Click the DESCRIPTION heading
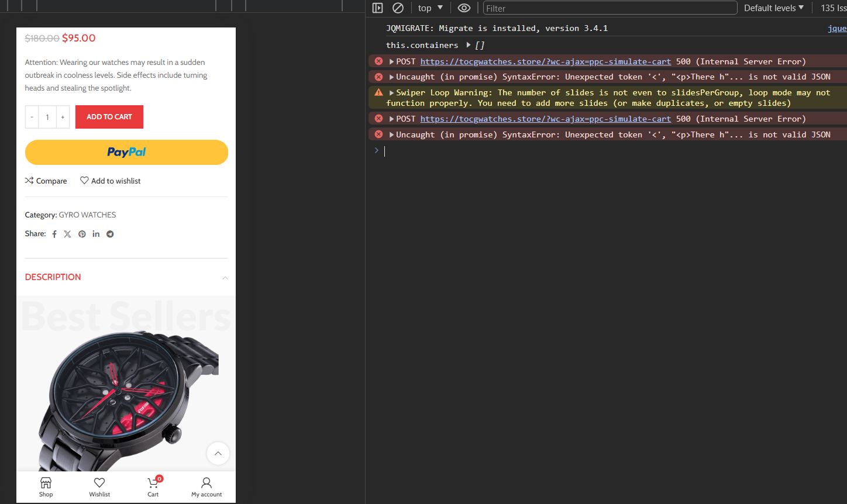This screenshot has height=504, width=847. (53, 277)
